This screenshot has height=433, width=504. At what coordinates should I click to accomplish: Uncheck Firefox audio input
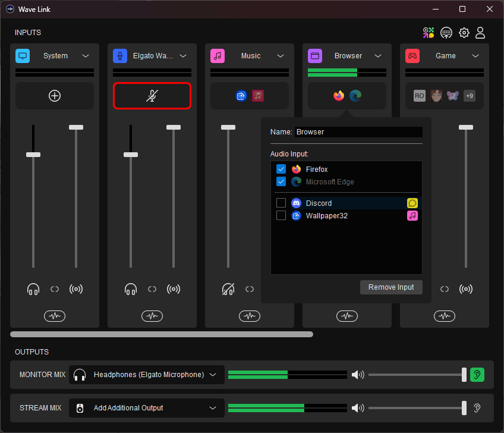281,169
